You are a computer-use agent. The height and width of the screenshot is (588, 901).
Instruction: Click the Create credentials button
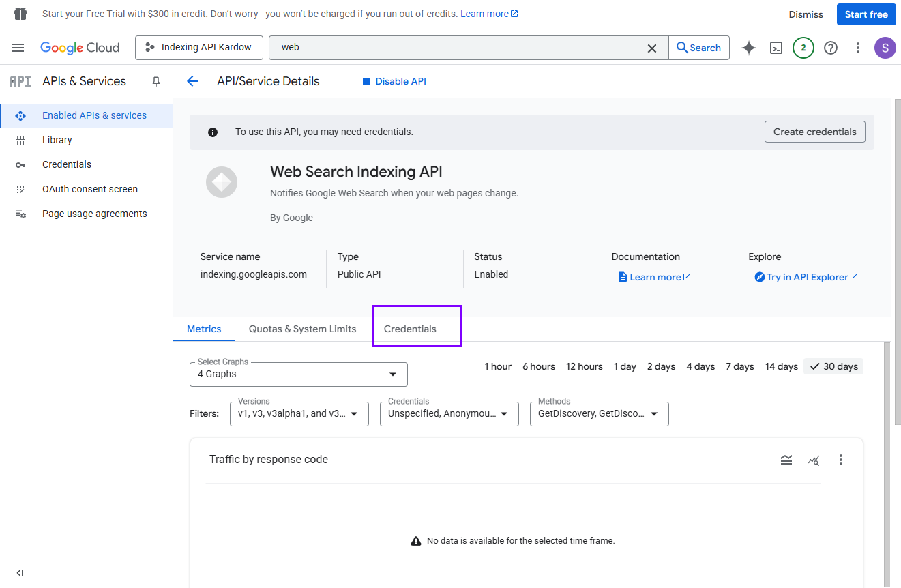point(814,132)
